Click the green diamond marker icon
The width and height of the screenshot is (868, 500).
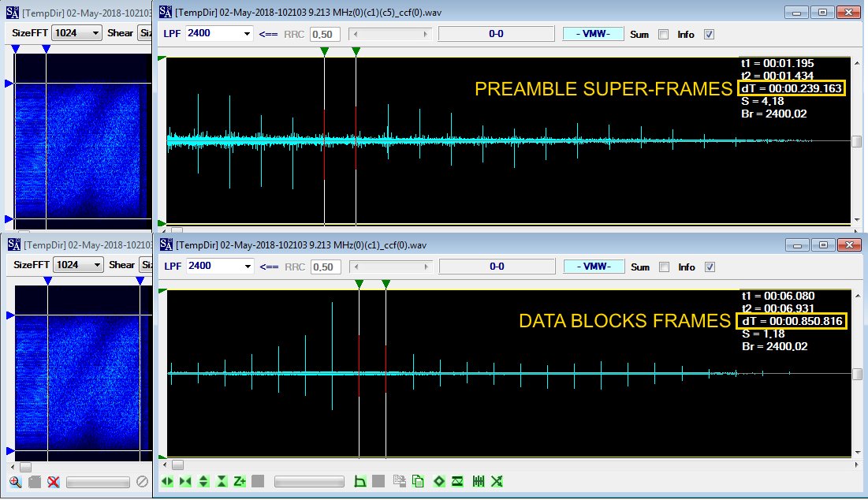point(439,481)
